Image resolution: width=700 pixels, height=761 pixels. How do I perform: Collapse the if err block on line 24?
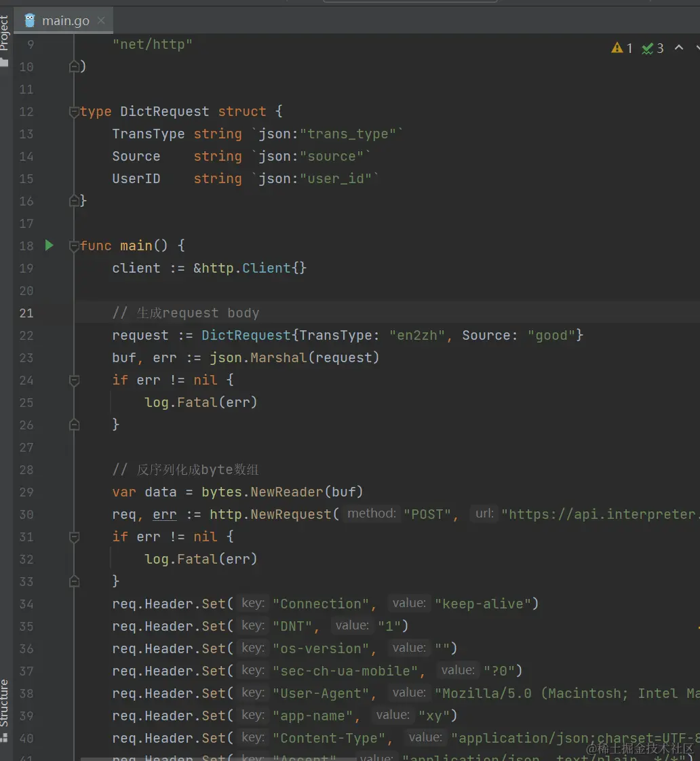pos(74,380)
